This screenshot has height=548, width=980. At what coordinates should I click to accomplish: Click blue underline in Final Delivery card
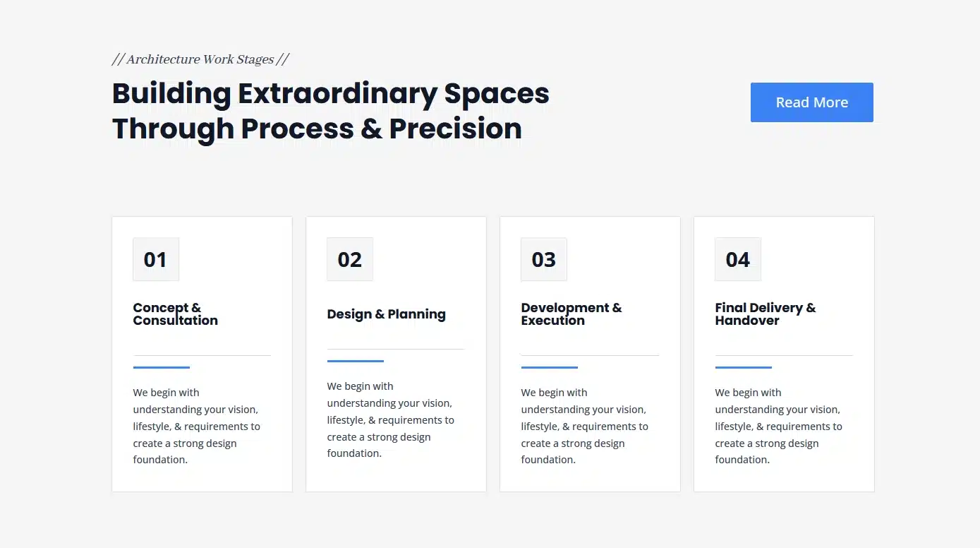pos(744,367)
